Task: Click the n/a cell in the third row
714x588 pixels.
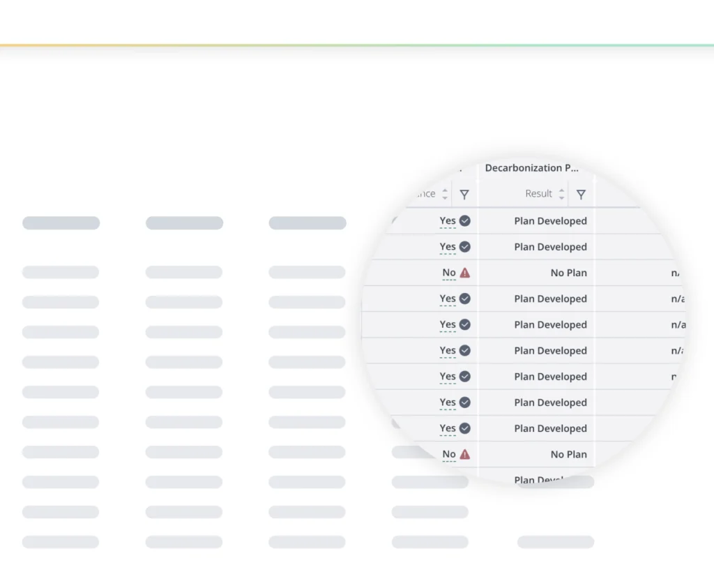Action: click(x=676, y=273)
